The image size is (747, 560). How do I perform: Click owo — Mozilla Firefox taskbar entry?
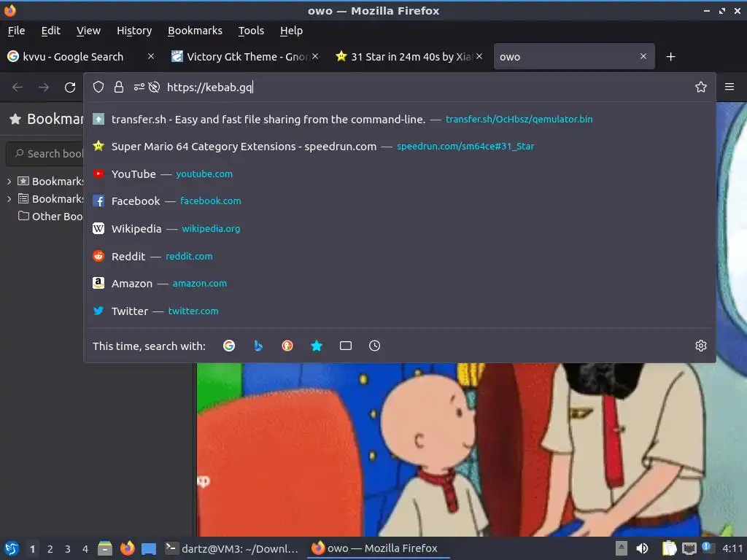(379, 548)
